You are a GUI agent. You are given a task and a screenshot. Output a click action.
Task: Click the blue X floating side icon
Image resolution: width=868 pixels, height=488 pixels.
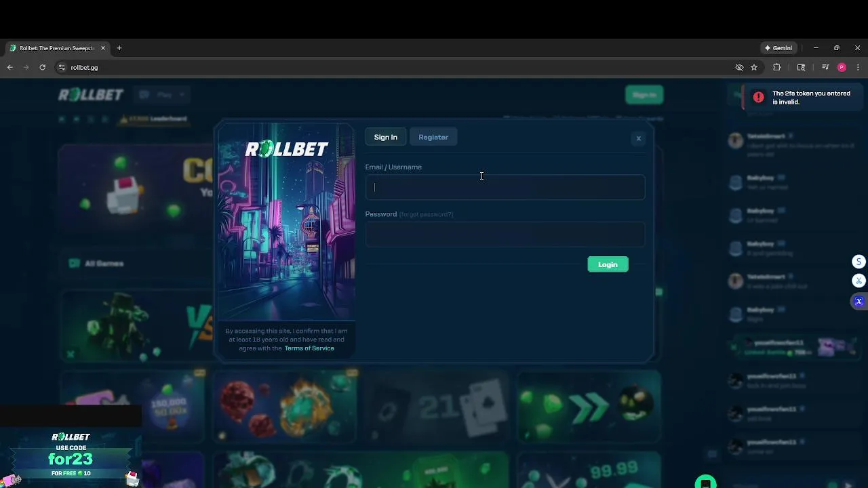click(x=859, y=301)
